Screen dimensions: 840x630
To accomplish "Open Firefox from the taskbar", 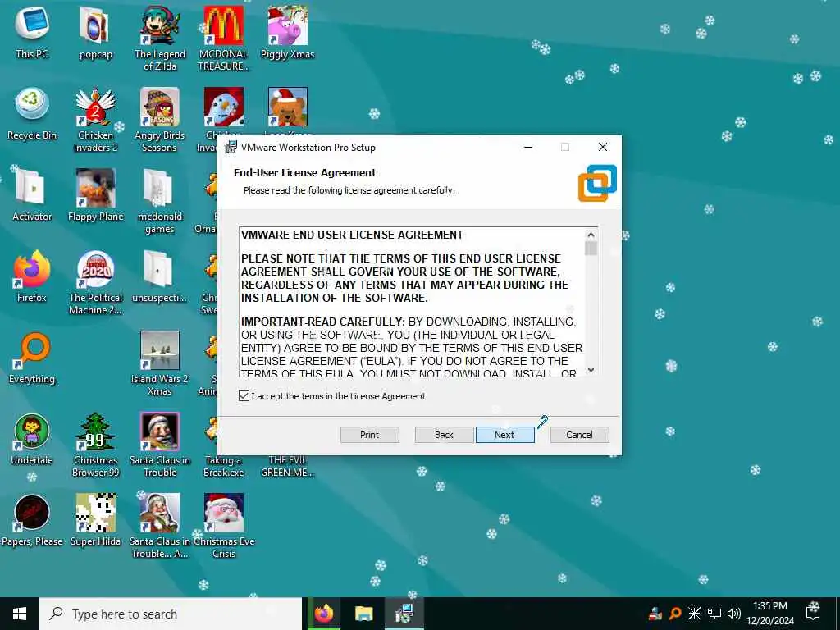I will [x=323, y=614].
